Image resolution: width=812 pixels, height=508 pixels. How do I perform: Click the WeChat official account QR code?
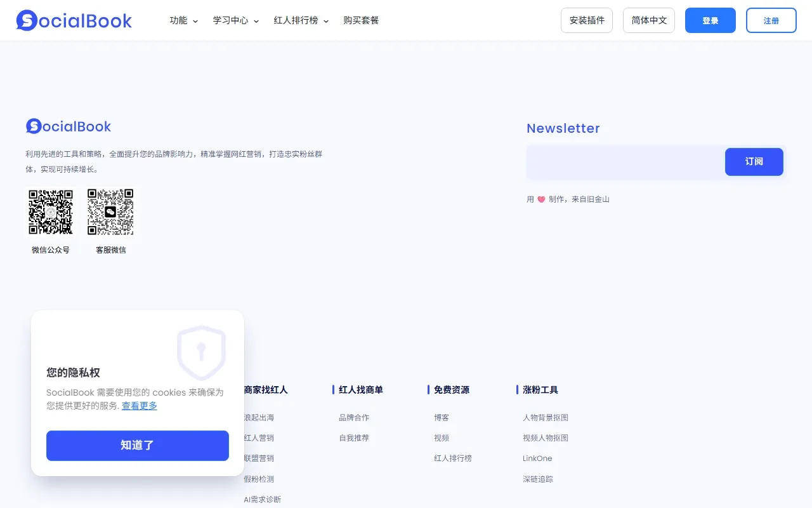[x=51, y=212]
